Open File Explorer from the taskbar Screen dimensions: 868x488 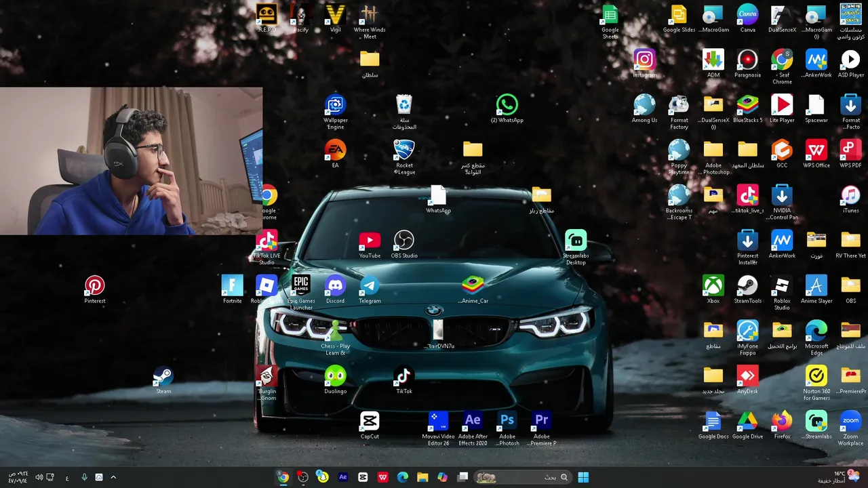pos(422,477)
